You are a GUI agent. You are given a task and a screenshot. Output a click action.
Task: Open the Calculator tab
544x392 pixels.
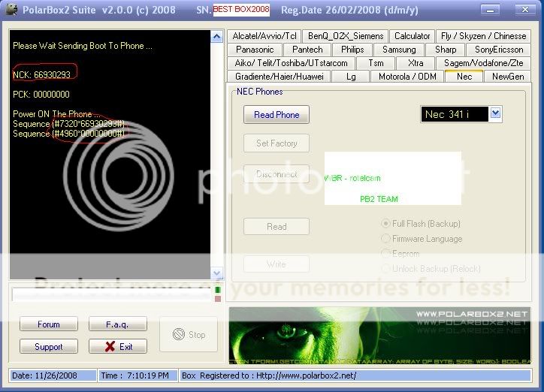point(413,36)
